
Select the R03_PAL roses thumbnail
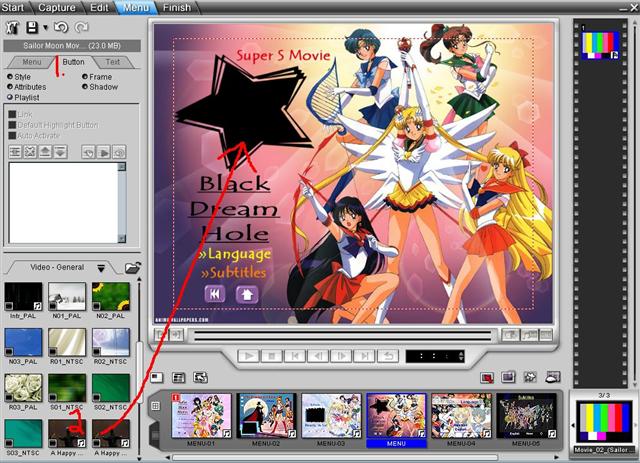point(23,388)
